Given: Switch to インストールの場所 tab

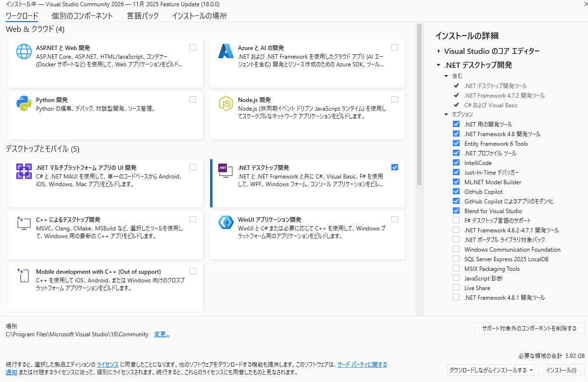Looking at the screenshot, I should (x=200, y=16).
